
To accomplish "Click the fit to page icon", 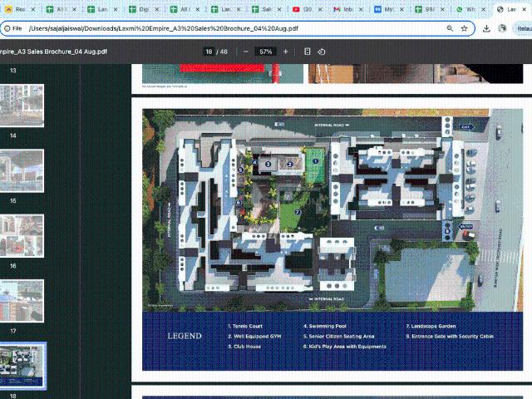I will pyautogui.click(x=308, y=52).
